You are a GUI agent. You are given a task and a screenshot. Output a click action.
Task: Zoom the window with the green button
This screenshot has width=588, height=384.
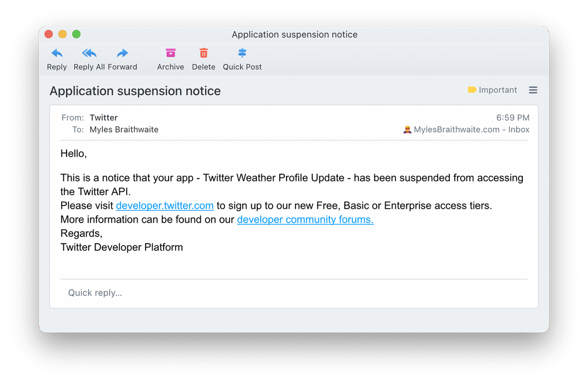(x=76, y=34)
